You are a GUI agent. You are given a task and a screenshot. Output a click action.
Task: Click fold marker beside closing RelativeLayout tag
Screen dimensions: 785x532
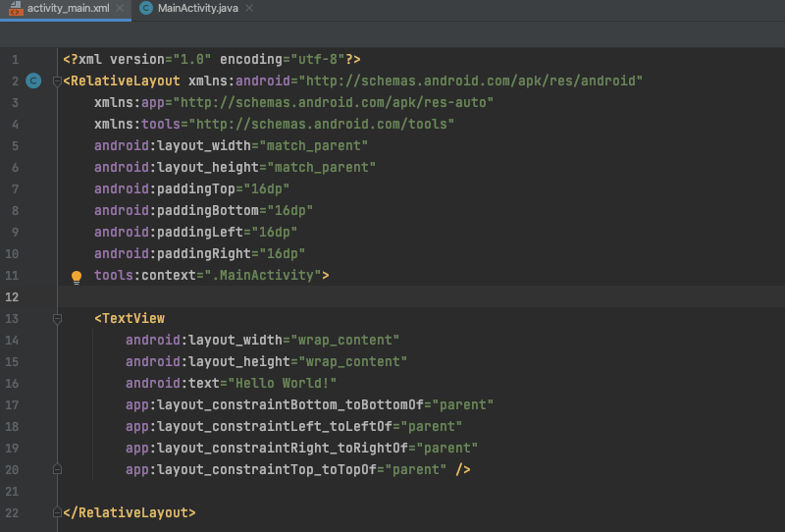tap(57, 512)
